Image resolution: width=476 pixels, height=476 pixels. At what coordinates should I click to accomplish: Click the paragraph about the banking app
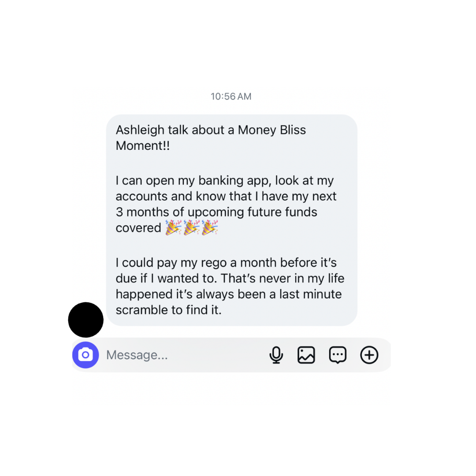[226, 204]
